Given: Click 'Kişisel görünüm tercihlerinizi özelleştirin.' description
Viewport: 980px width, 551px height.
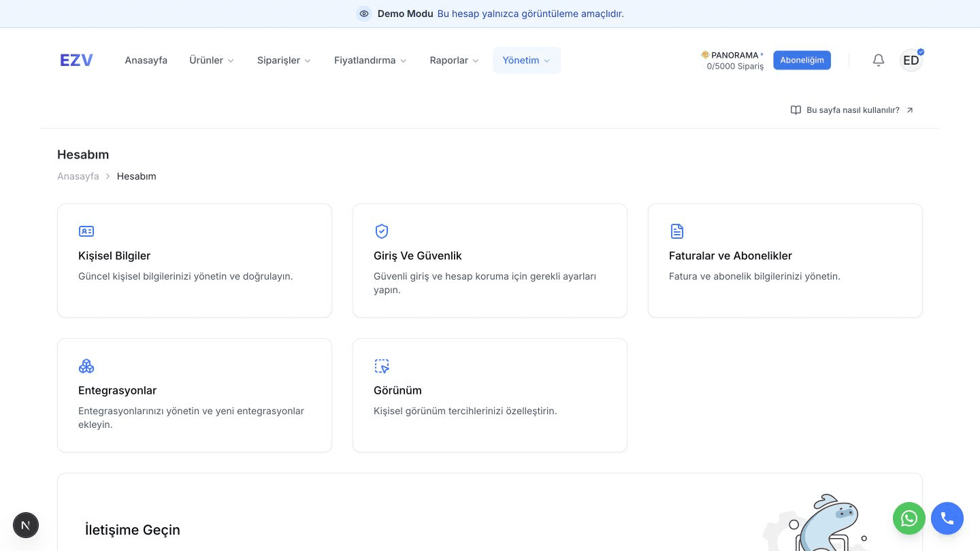Looking at the screenshot, I should 465,411.
